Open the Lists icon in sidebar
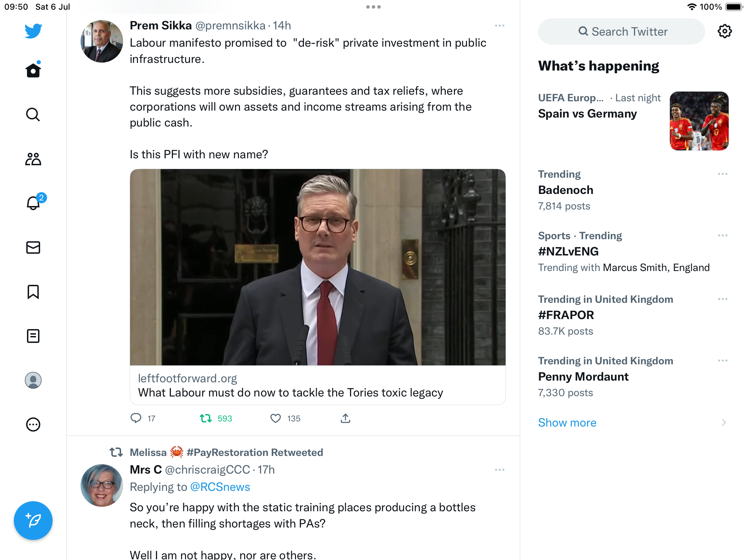This screenshot has width=747, height=560. pyautogui.click(x=33, y=336)
